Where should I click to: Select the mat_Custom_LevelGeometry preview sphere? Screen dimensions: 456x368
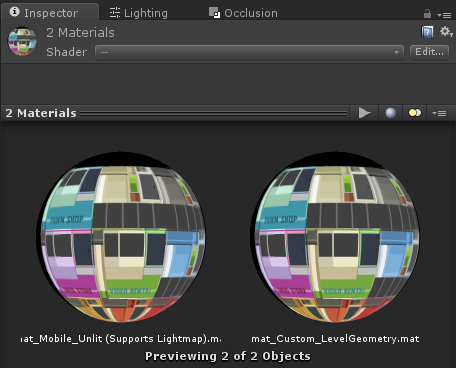335,237
